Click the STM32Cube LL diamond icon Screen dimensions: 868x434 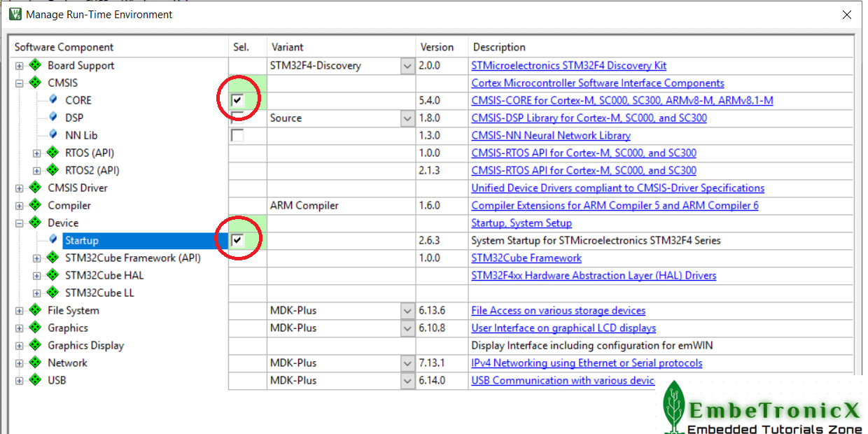pyautogui.click(x=53, y=293)
